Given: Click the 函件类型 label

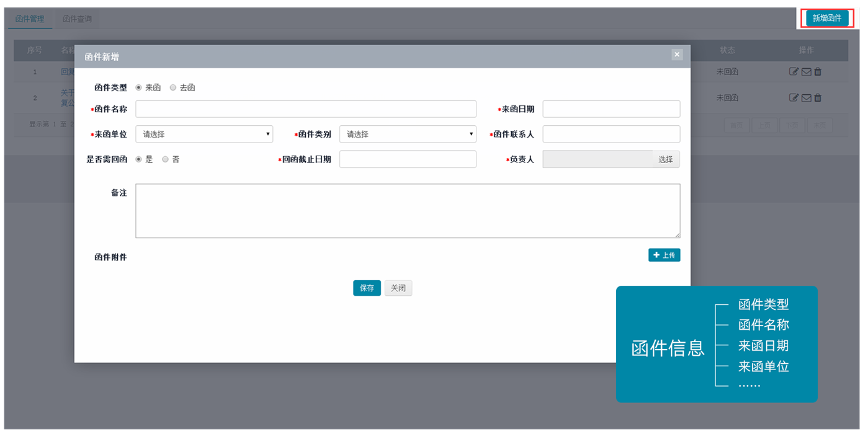Looking at the screenshot, I should tap(110, 88).
